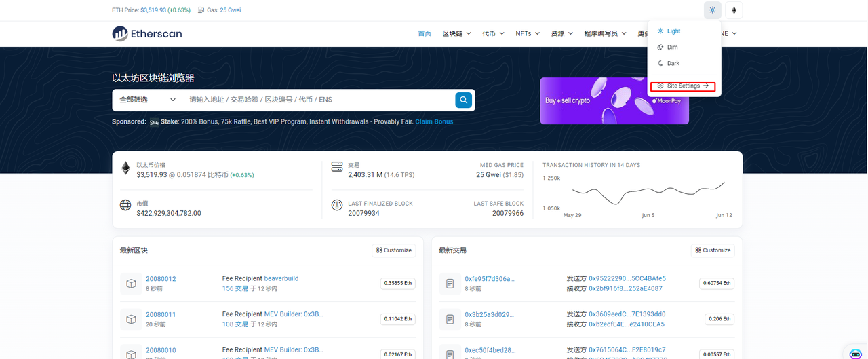Open the chat bot icon at bottom right

(855, 354)
